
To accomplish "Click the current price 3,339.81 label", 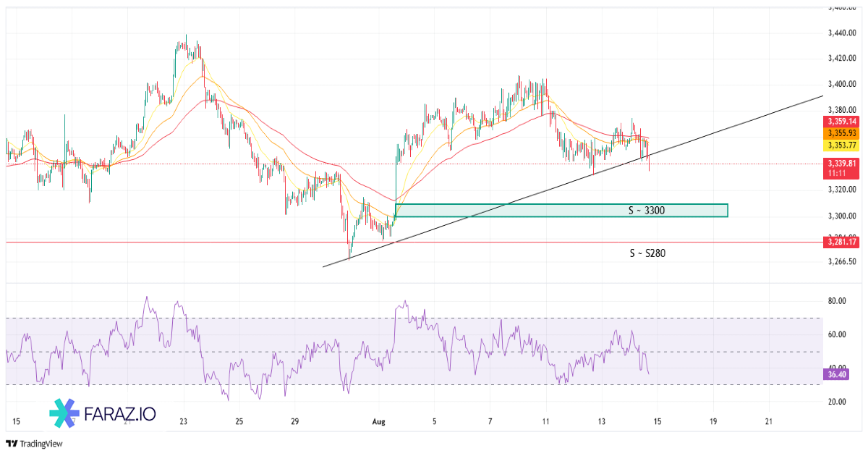I will pos(841,164).
